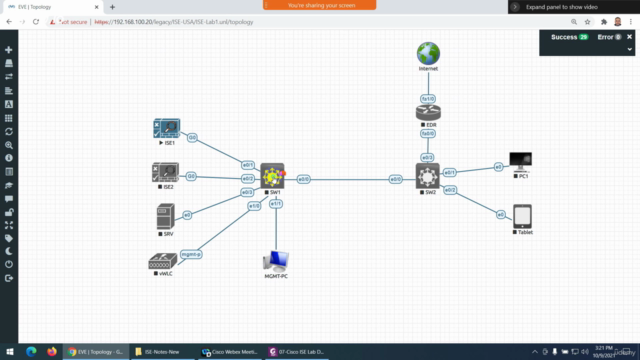This screenshot has width=640, height=360.
Task: Select the MGMT-PC node icon
Action: (x=276, y=262)
